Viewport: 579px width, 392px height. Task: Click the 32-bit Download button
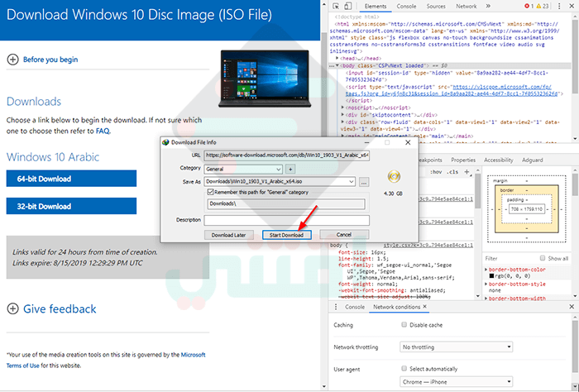[x=71, y=206]
